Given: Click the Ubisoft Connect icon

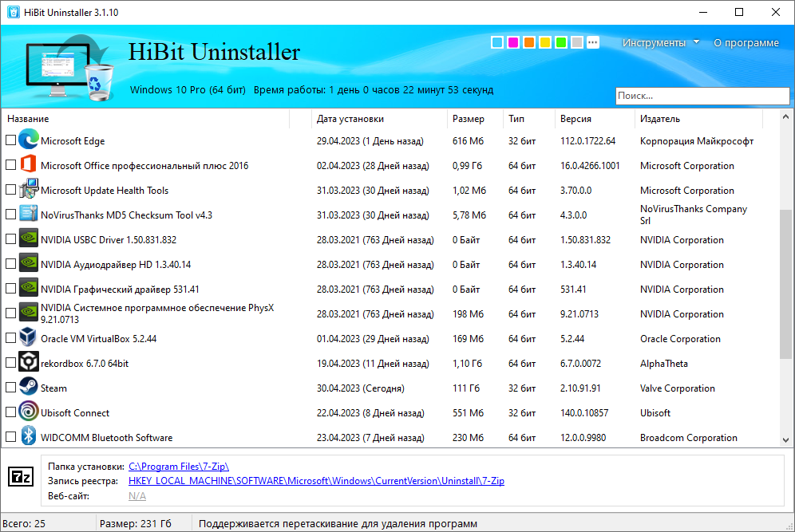Looking at the screenshot, I should point(28,412).
